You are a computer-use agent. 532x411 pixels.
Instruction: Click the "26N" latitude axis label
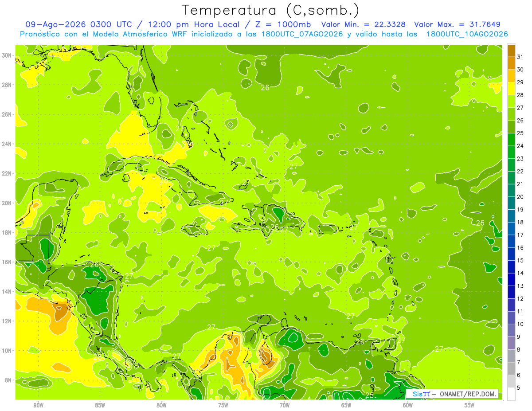coord(8,114)
